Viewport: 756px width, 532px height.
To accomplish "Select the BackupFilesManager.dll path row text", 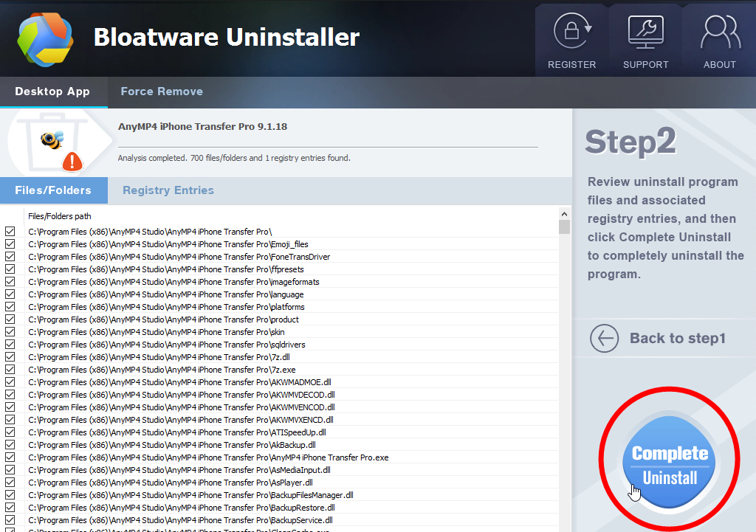I will point(190,495).
